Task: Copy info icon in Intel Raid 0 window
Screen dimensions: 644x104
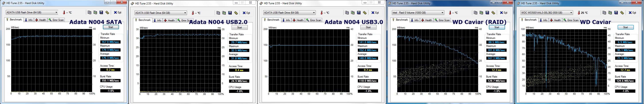Action: click(476, 12)
